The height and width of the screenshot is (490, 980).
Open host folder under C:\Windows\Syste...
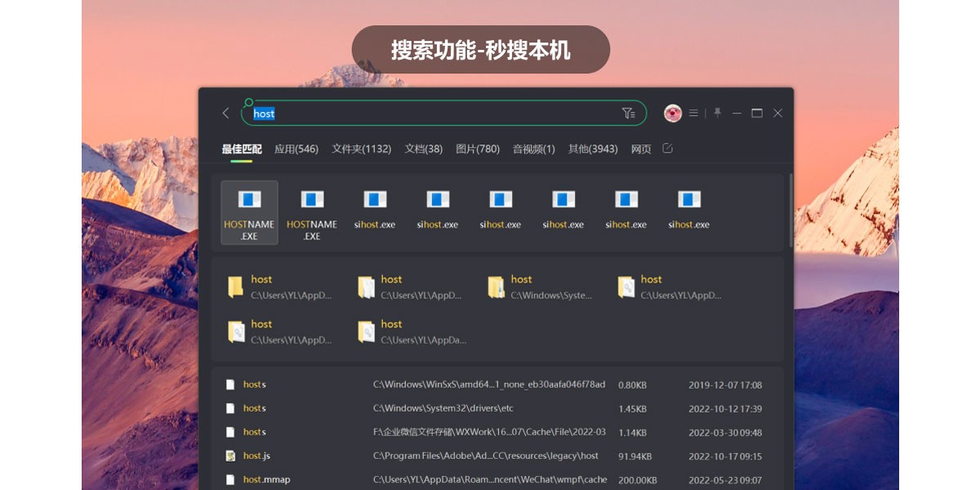539,287
